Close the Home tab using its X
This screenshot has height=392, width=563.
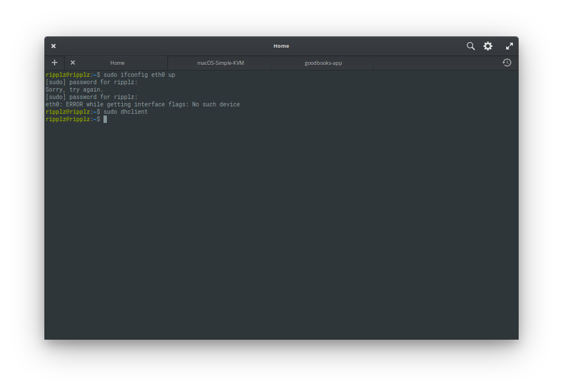[73, 63]
